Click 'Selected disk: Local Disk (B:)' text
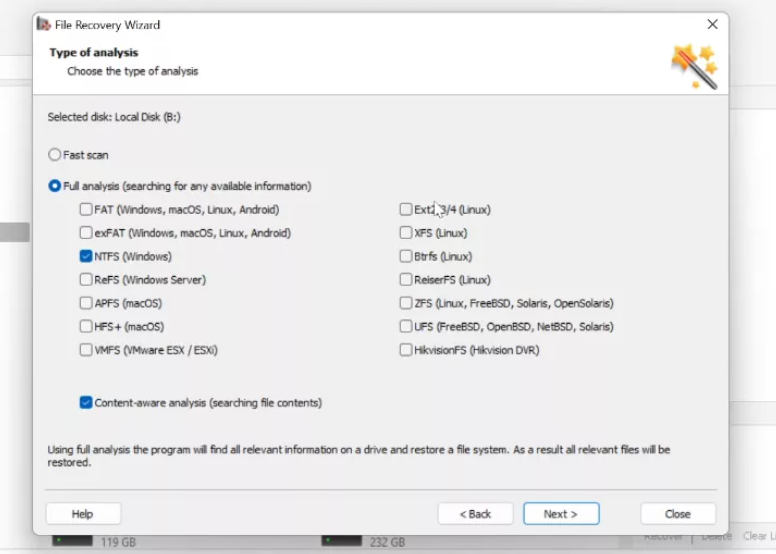This screenshot has width=776, height=554. point(114,117)
